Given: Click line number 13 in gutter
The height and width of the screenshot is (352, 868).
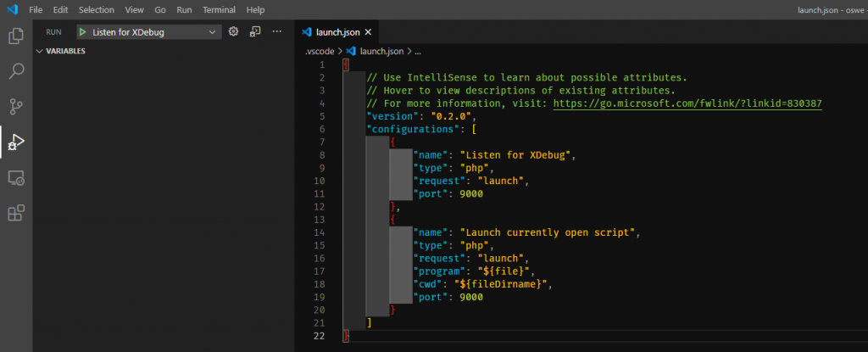Looking at the screenshot, I should pos(319,220).
